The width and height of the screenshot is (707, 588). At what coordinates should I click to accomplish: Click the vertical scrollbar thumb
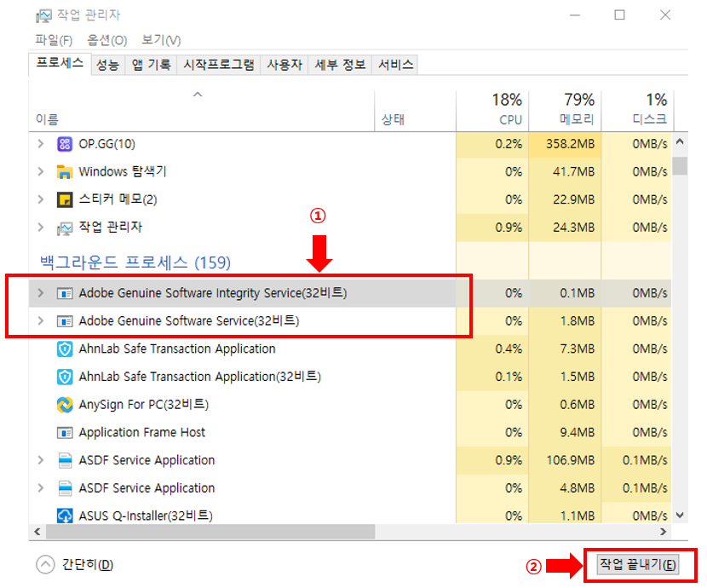(680, 165)
